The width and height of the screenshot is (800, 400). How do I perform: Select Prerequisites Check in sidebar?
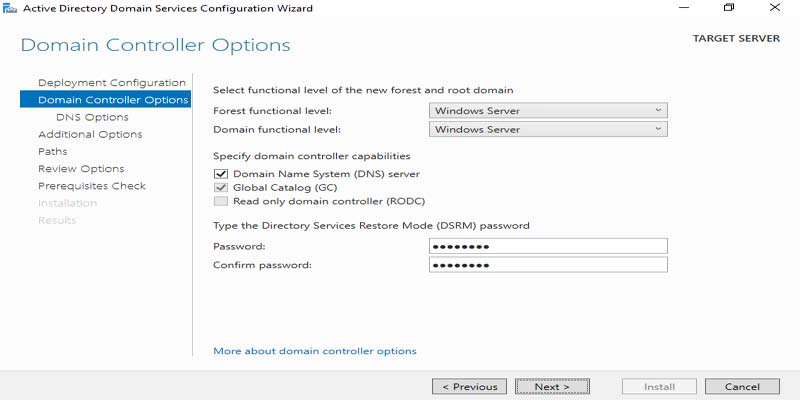tap(91, 186)
